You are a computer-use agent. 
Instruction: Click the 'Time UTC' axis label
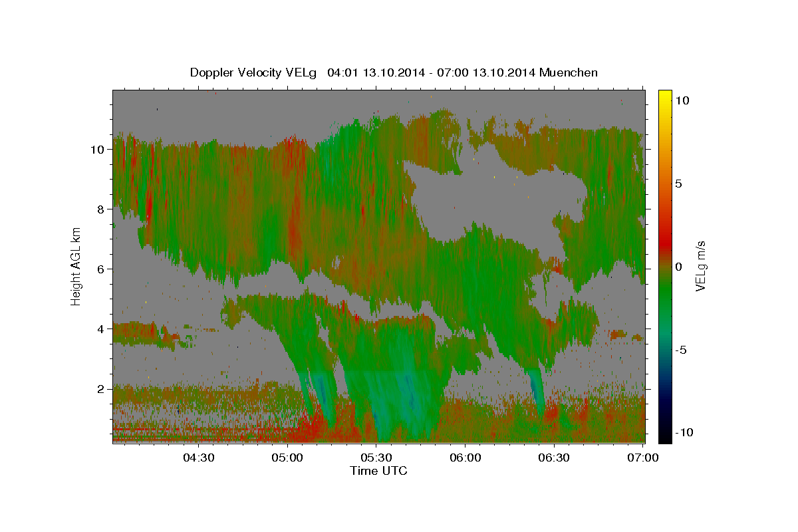(x=378, y=471)
